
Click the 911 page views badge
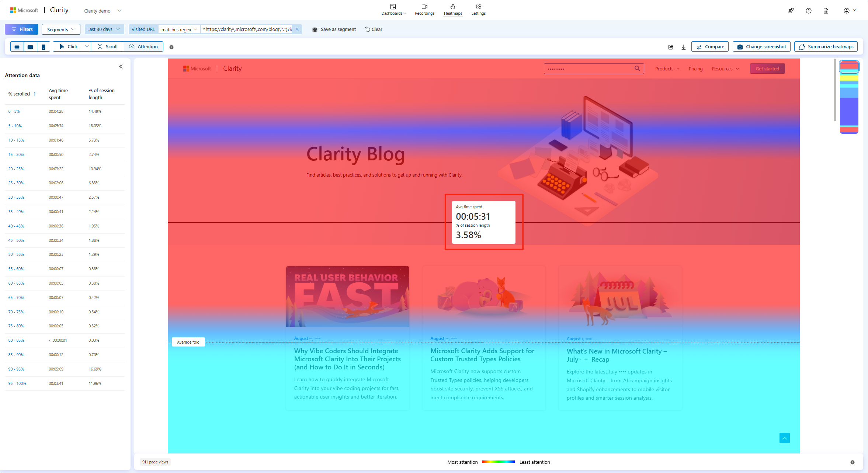pos(155,462)
